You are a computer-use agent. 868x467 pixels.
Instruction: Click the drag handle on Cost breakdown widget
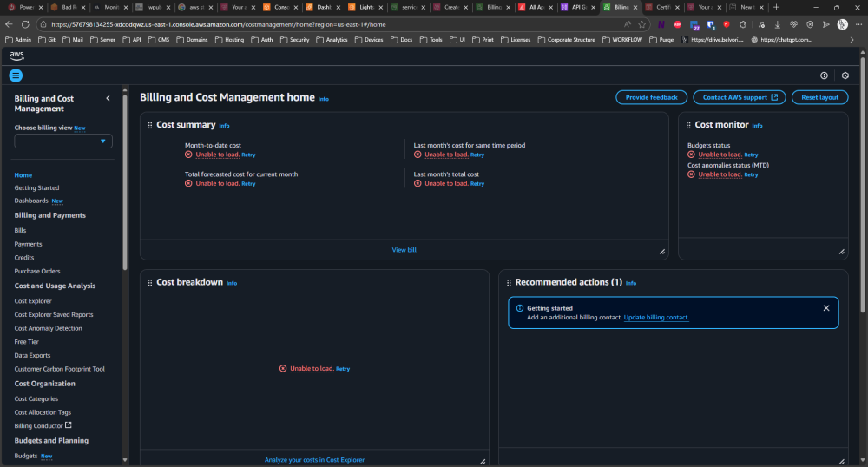150,283
